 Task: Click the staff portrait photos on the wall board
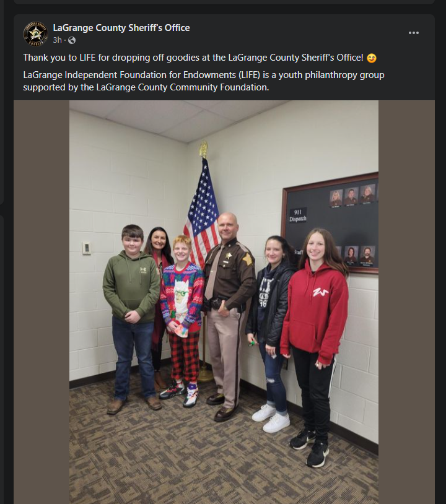[352, 197]
